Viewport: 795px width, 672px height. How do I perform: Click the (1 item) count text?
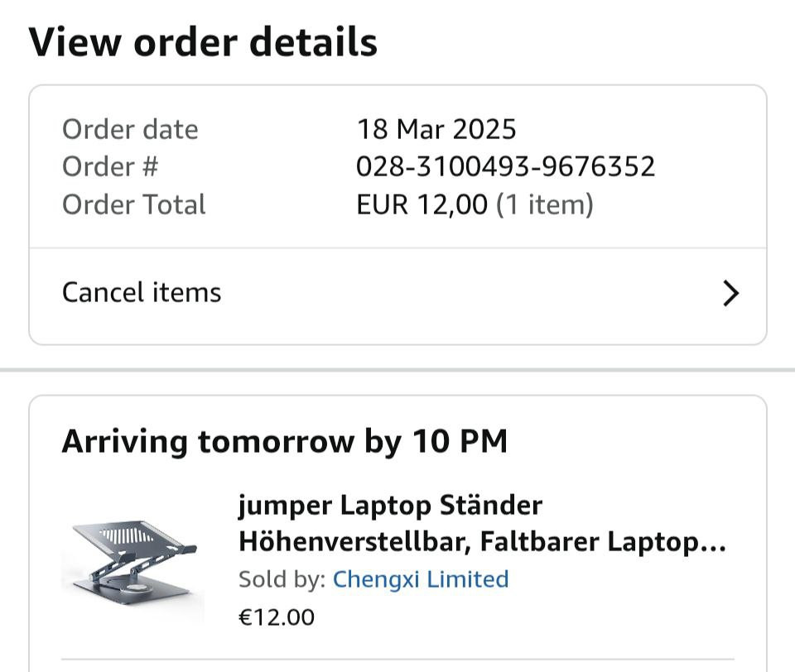click(545, 204)
